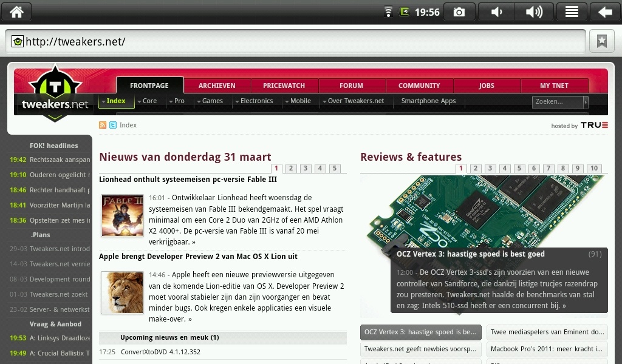Go to news page 5
Image resolution: width=622 pixels, height=364 pixels.
coord(335,168)
